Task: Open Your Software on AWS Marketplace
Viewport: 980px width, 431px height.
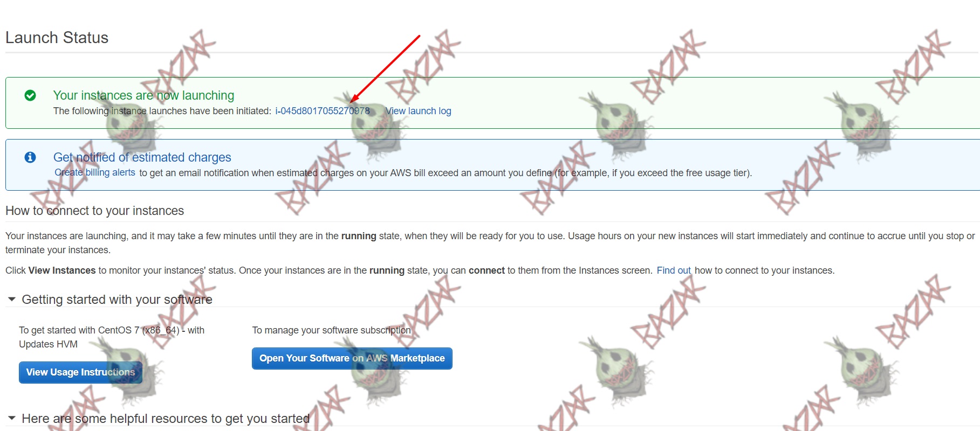Action: tap(352, 358)
